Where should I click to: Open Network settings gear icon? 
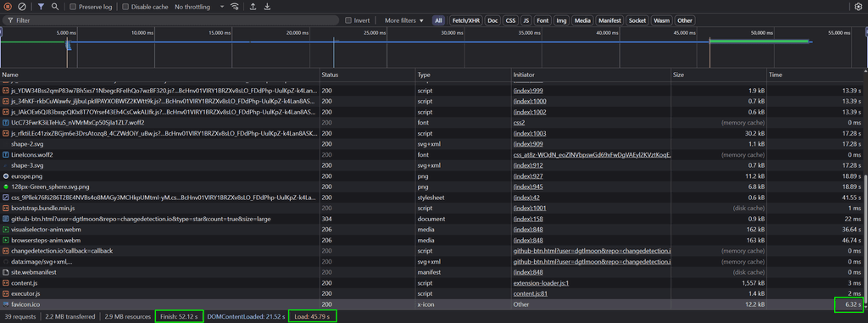tap(859, 7)
